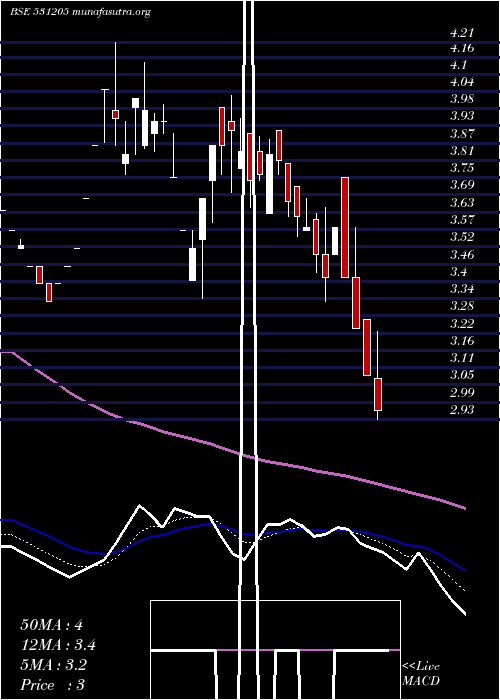Viewport: 500px width, 700px height.
Task: Click the 3.11 price axis label
Action: [x=462, y=358]
